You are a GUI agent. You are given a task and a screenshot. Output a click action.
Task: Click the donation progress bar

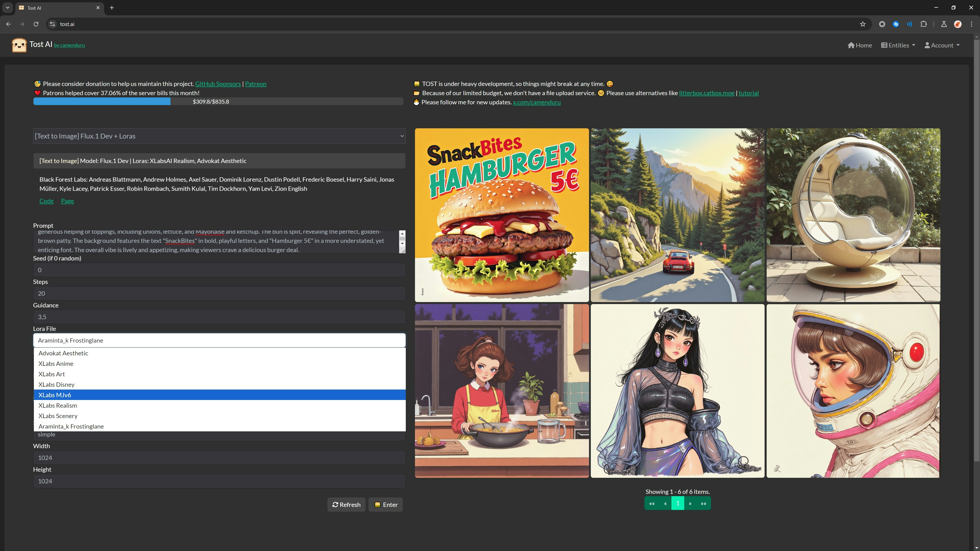[x=218, y=102]
